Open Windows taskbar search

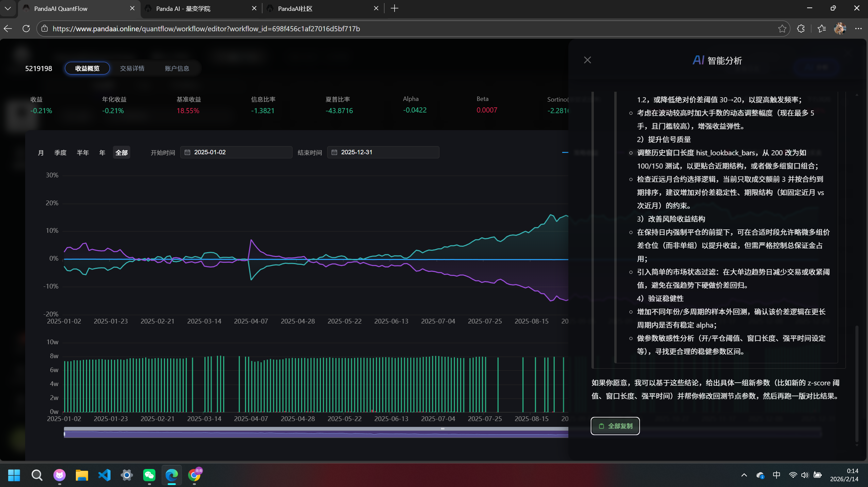pos(37,475)
